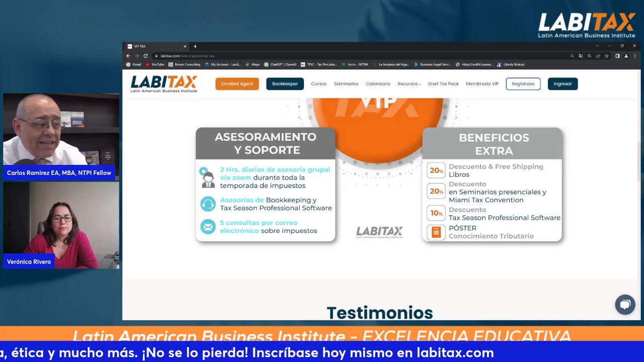Open the Brown Consulting bookmark
644x362 pixels.
click(185, 64)
